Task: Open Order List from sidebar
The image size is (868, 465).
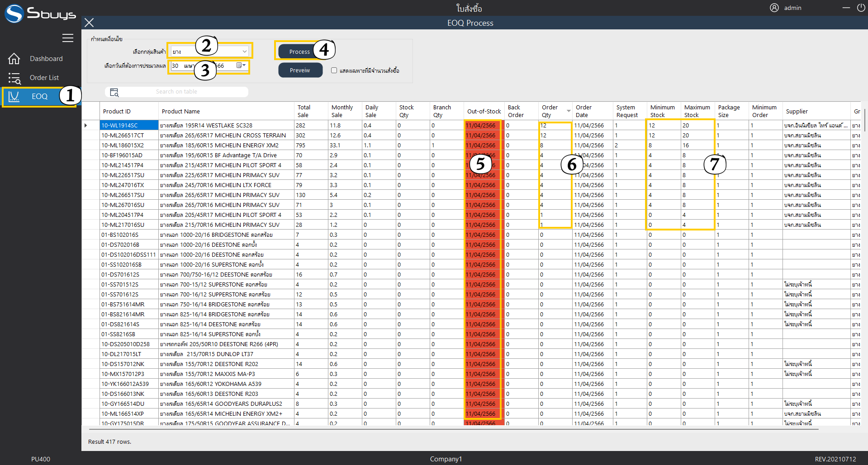Action: pos(44,78)
